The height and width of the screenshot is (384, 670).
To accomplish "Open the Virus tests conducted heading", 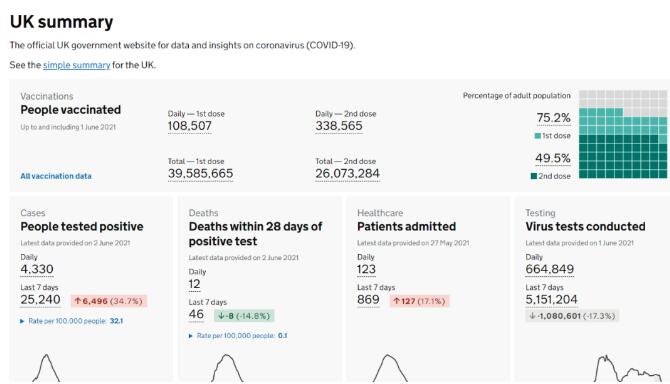I will (x=585, y=226).
